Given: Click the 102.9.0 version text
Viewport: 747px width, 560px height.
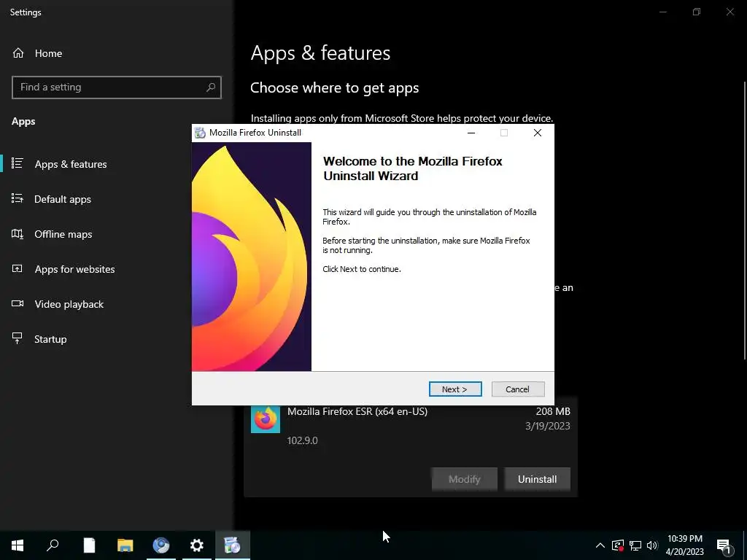Looking at the screenshot, I should (x=302, y=440).
